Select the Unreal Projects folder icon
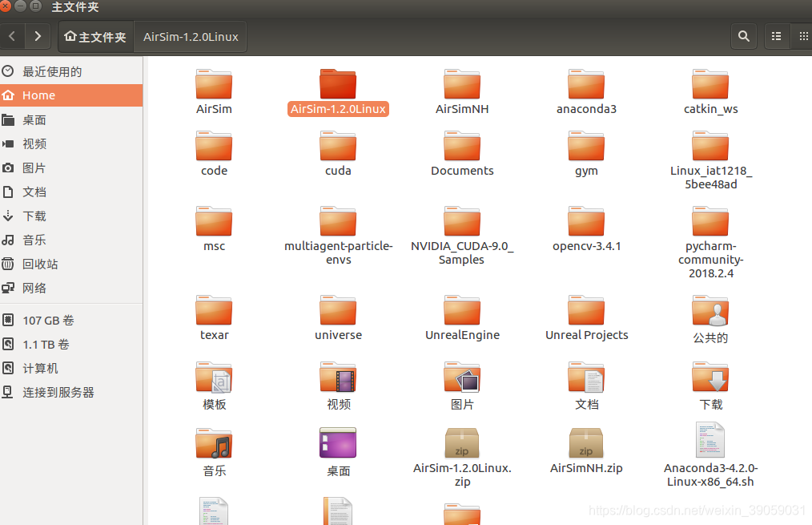812x525 pixels. pos(586,310)
